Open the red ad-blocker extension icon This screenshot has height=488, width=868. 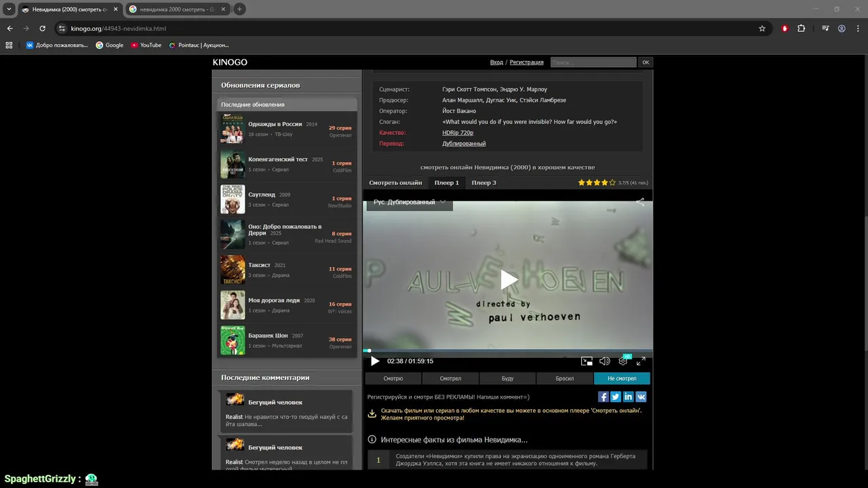click(x=785, y=28)
